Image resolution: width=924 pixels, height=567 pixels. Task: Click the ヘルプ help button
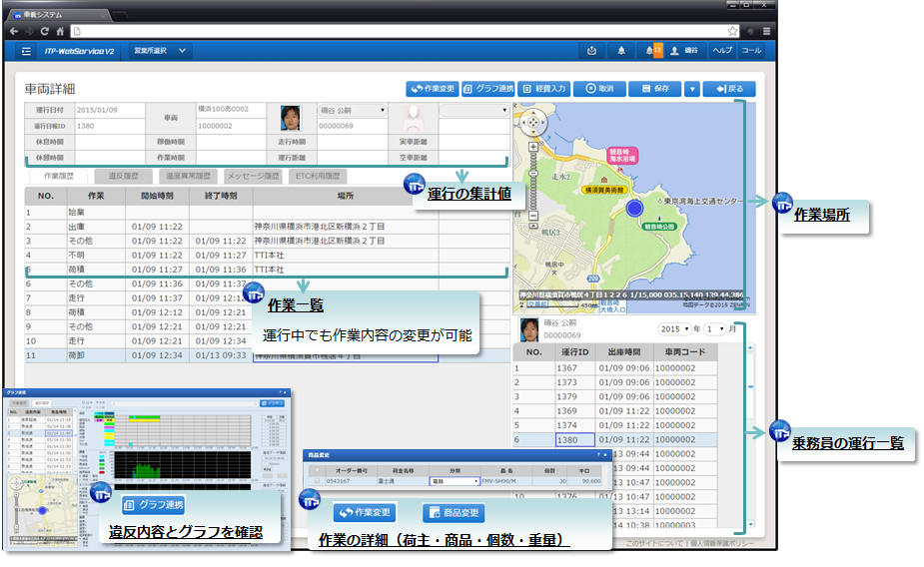[721, 50]
